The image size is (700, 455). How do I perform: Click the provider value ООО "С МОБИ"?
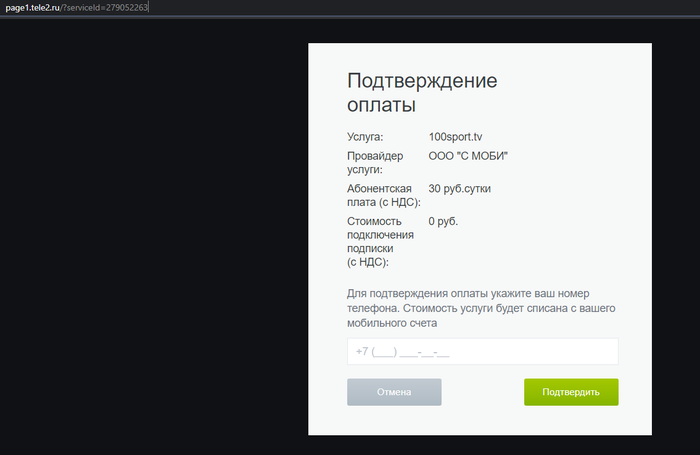pyautogui.click(x=468, y=156)
